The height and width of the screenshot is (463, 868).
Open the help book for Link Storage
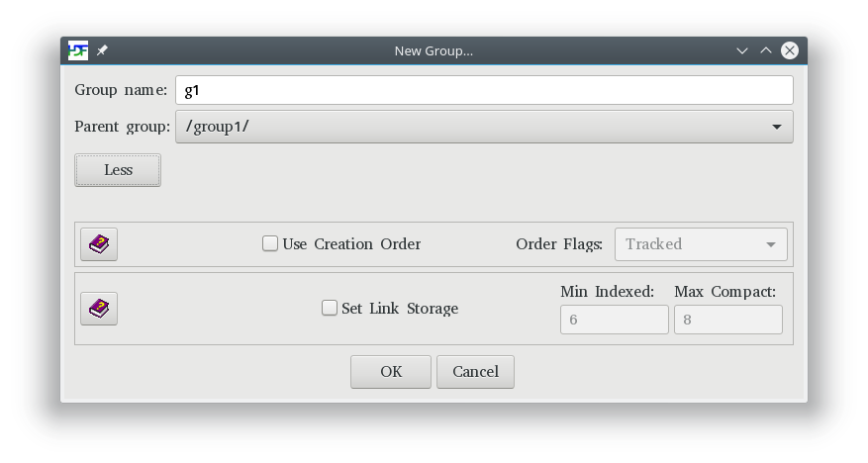tap(99, 309)
